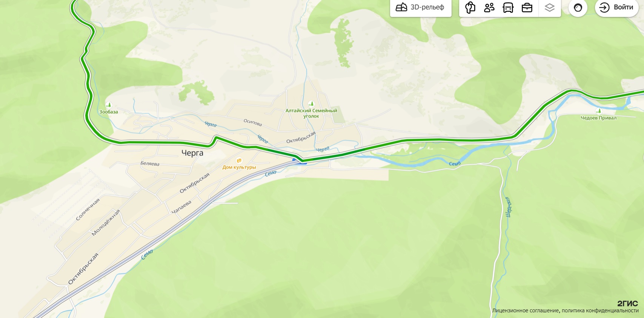Click the briefcase icon in the toolbar

point(527,8)
